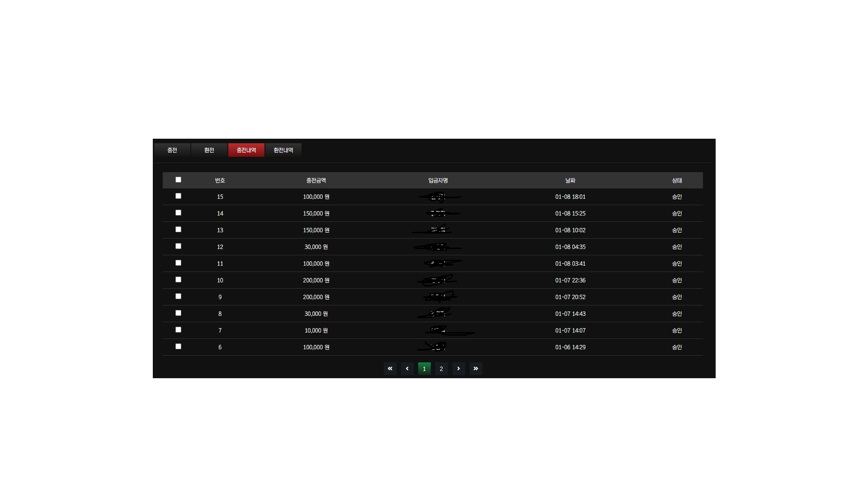Click the 200,000 원 amount in row 10

pyautogui.click(x=316, y=280)
